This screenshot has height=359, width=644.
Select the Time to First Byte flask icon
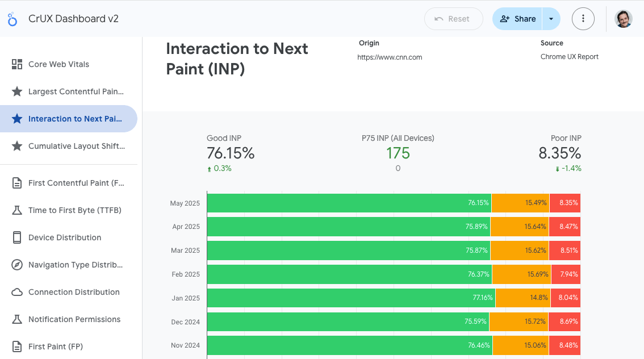click(x=16, y=210)
